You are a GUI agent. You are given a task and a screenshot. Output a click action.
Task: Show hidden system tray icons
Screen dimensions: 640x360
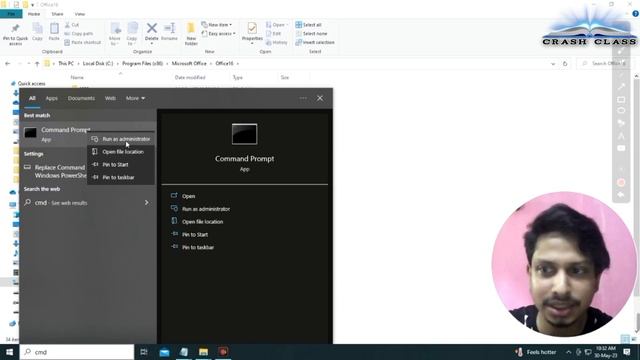coord(569,352)
